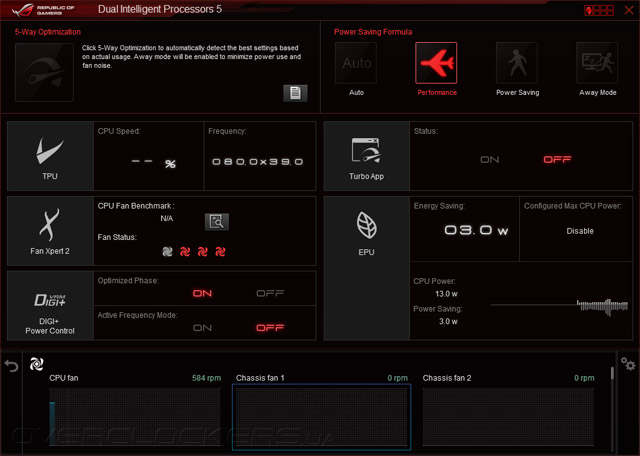
Task: Set Turbo App status to OFF
Action: pyautogui.click(x=557, y=160)
